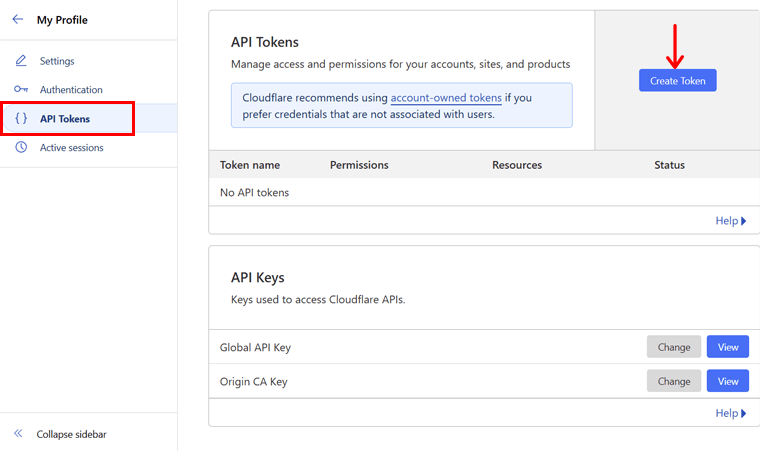Open Settings in the sidebar
Screen dimensions: 760x451
[57, 61]
